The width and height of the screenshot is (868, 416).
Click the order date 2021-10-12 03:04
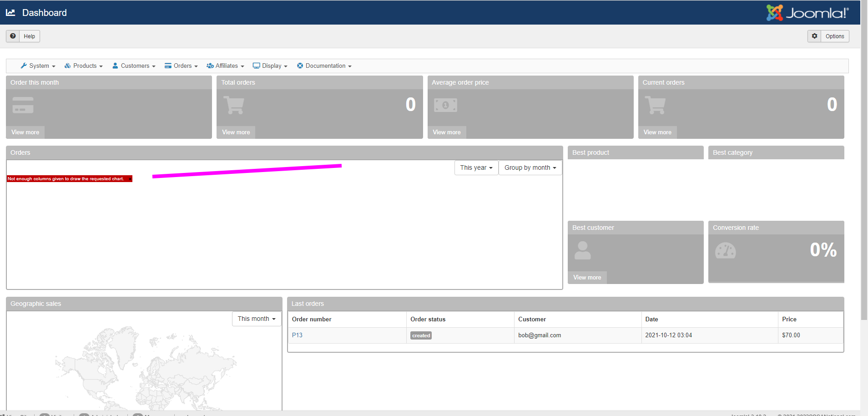pyautogui.click(x=668, y=335)
